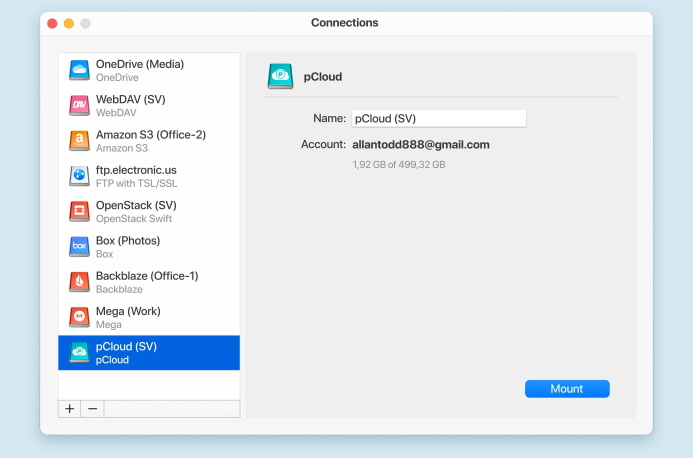
Task: Click the WebDAV (SV) drive icon
Action: tap(80, 105)
